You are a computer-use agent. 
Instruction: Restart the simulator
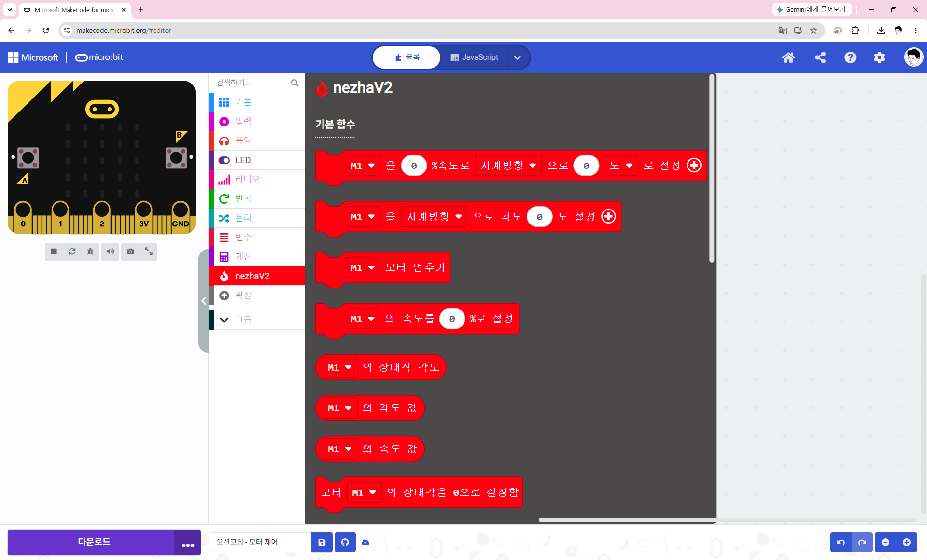(x=72, y=252)
